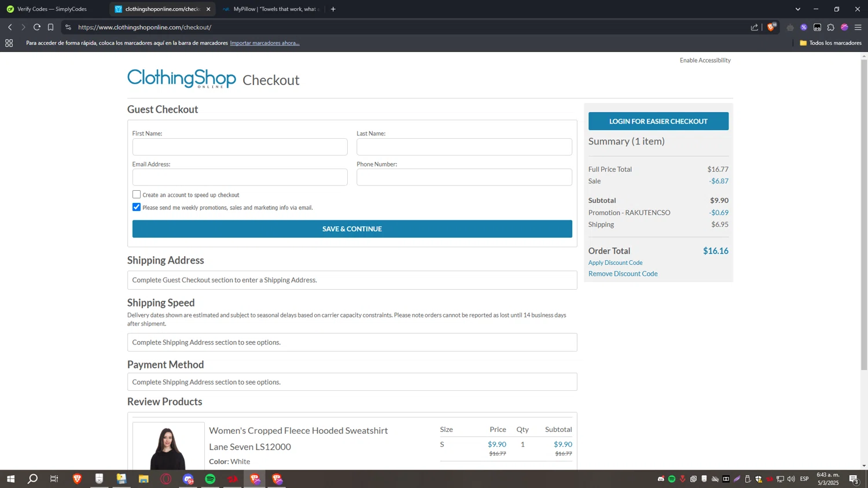Image resolution: width=868 pixels, height=488 pixels.
Task: Open Task View on taskbar
Action: point(54,479)
